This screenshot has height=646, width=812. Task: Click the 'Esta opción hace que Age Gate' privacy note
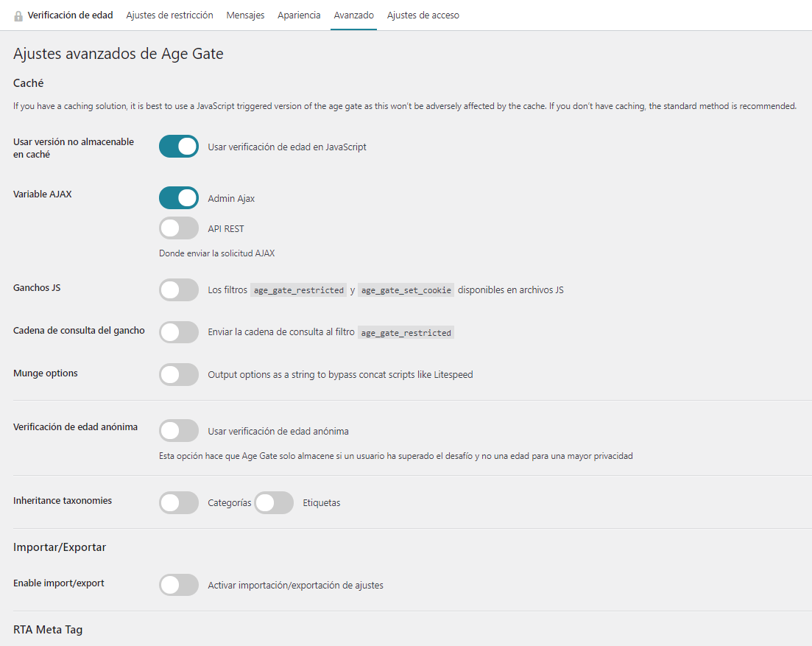[x=396, y=456]
